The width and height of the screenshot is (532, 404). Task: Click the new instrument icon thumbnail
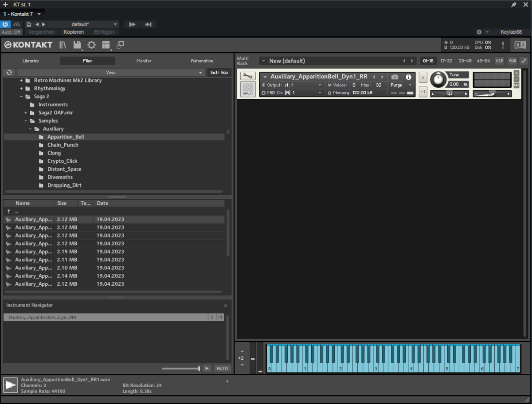point(248,89)
